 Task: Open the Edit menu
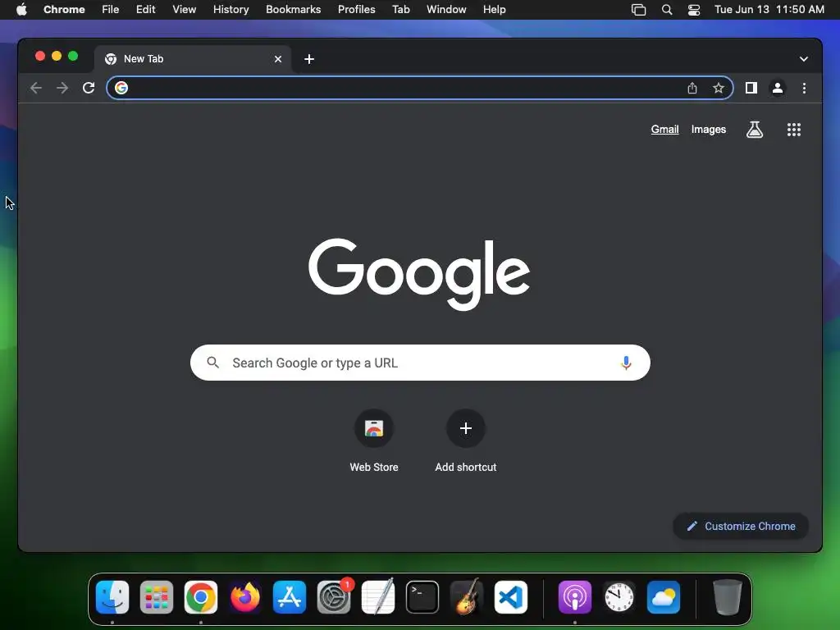(146, 10)
